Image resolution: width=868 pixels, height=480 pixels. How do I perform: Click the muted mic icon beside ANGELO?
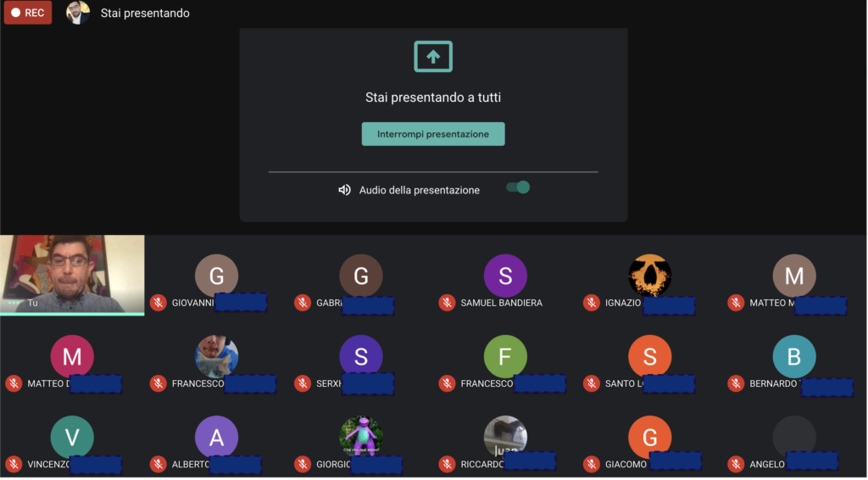click(737, 464)
